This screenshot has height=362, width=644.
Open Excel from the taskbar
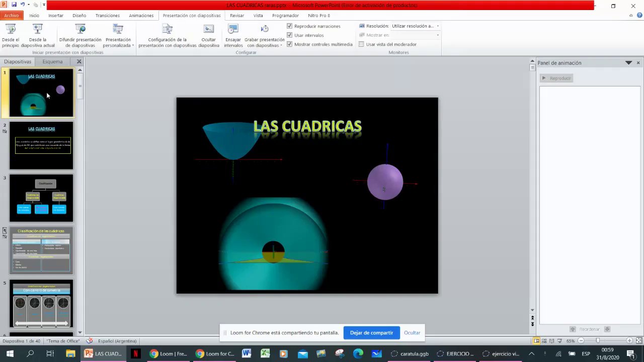click(265, 353)
